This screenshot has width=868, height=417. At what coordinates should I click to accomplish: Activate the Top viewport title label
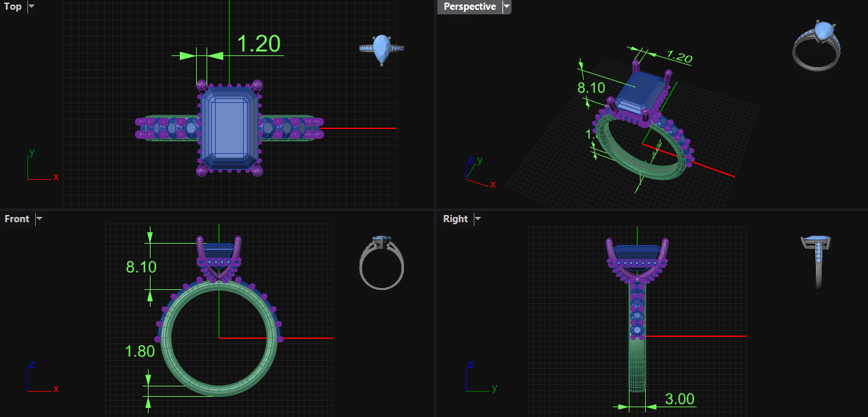(13, 7)
